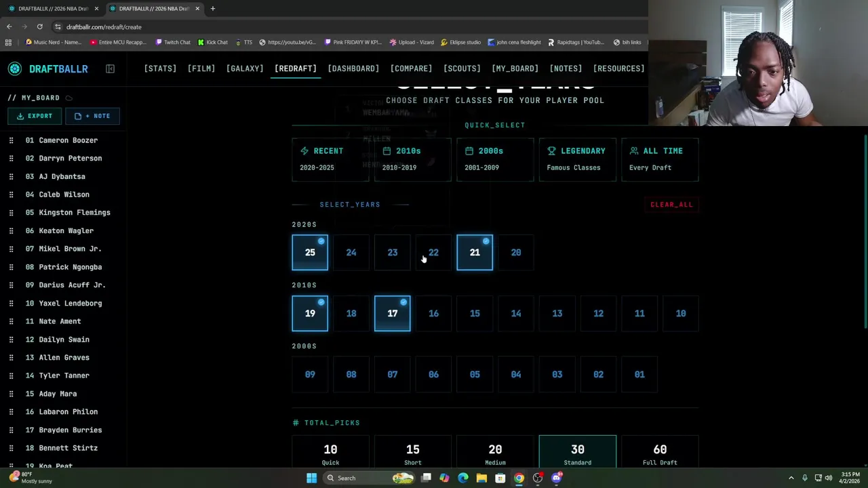The width and height of the screenshot is (868, 488).
Task: Open Task View from the taskbar
Action: click(x=426, y=478)
